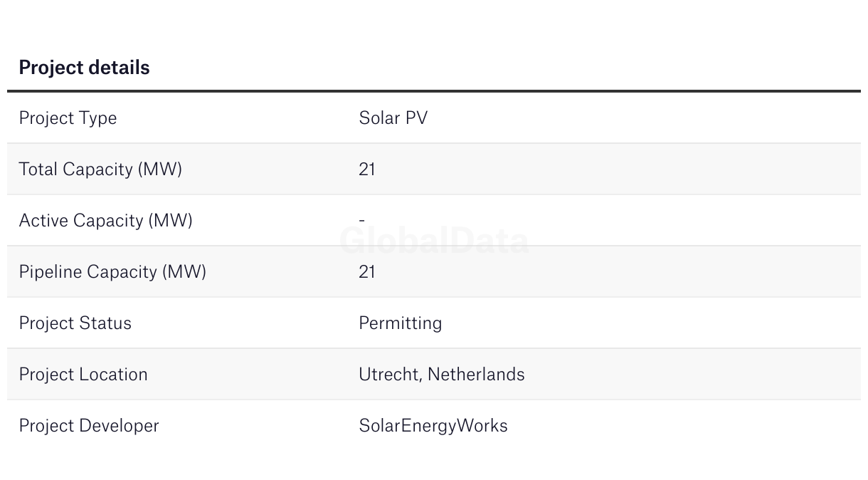Click the Permitting status value

(x=401, y=323)
